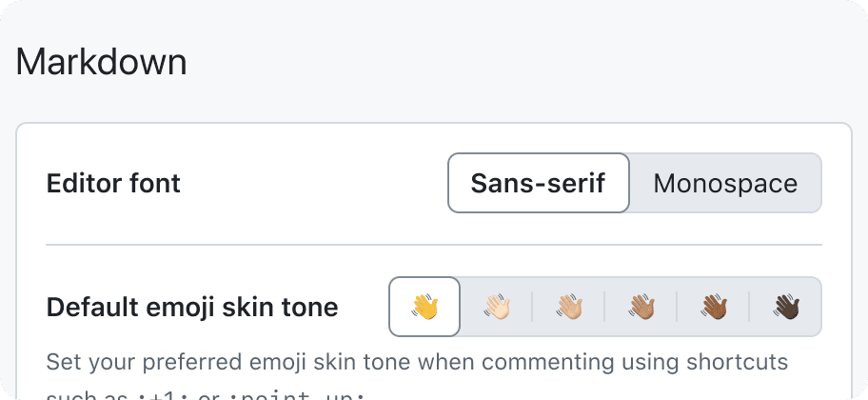Use the fifth waving hand skin tone
Image resolution: width=868 pixels, height=400 pixels.
tap(713, 307)
